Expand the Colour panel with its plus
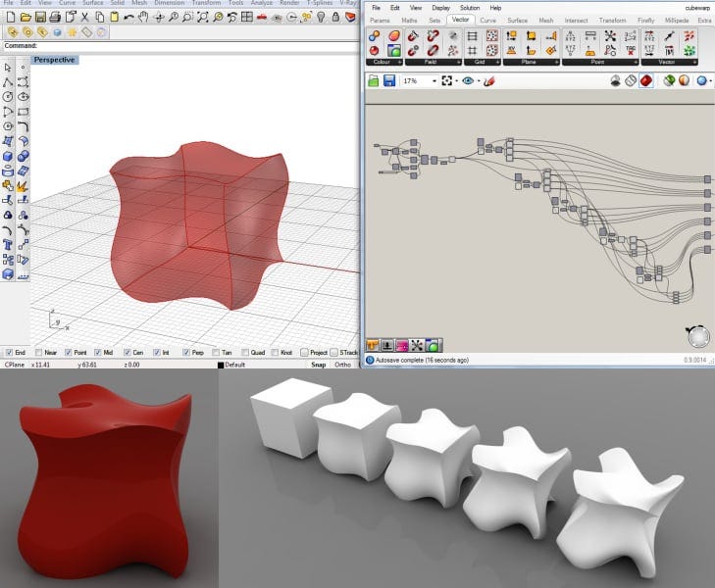The height and width of the screenshot is (588, 715). (x=399, y=62)
